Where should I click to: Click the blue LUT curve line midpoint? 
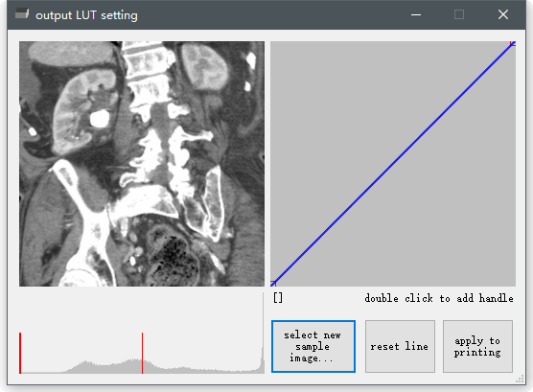(393, 164)
